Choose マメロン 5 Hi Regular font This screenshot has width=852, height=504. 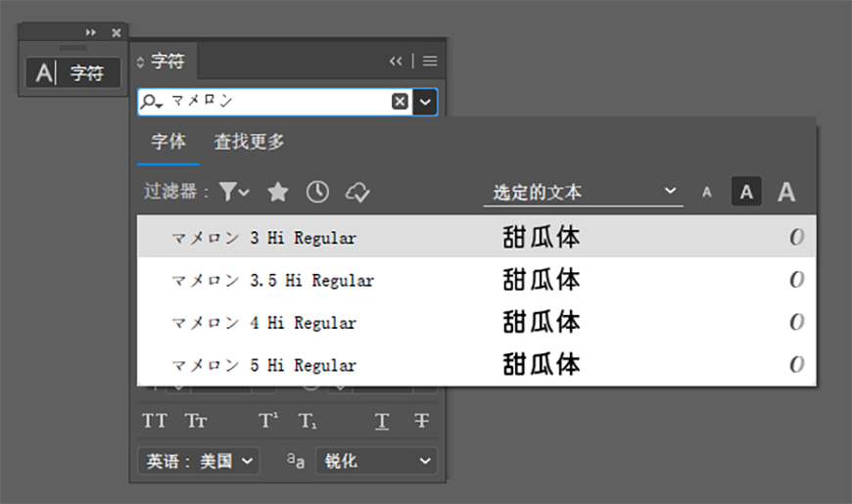click(x=477, y=364)
